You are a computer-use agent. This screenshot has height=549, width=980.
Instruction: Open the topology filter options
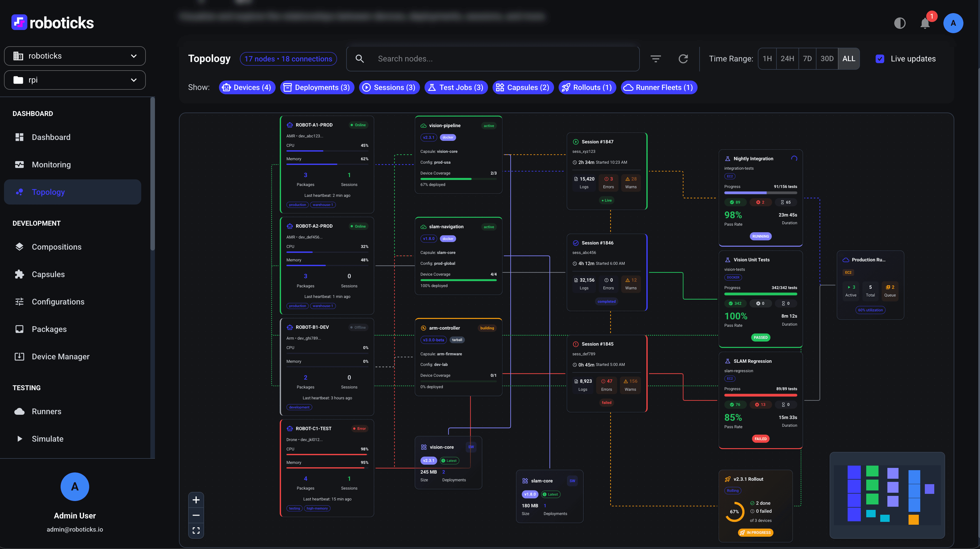coord(656,59)
